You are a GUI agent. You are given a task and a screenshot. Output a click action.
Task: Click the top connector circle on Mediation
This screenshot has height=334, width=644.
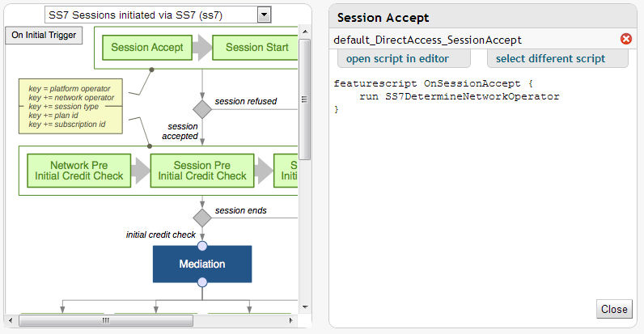pyautogui.click(x=202, y=246)
